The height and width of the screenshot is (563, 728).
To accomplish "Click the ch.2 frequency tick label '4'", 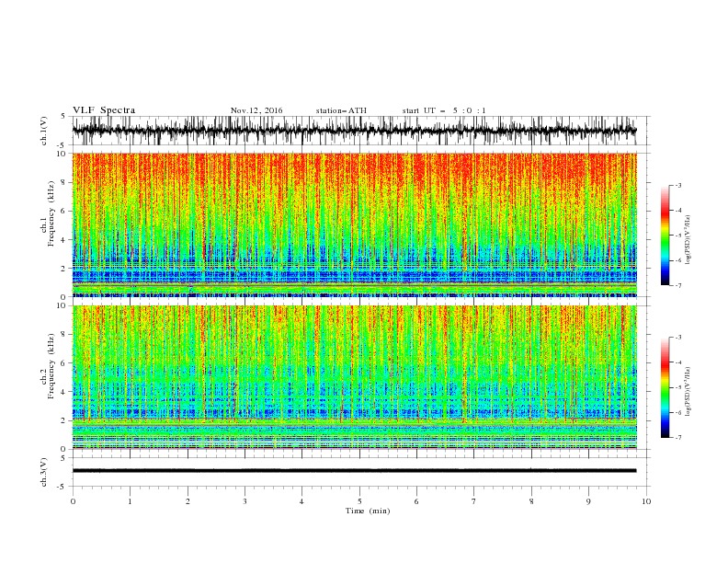I will pos(63,392).
